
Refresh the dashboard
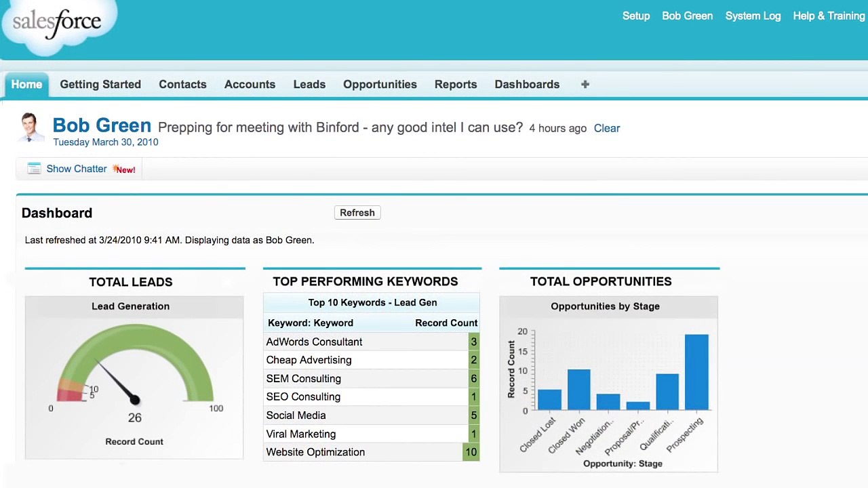pos(357,213)
